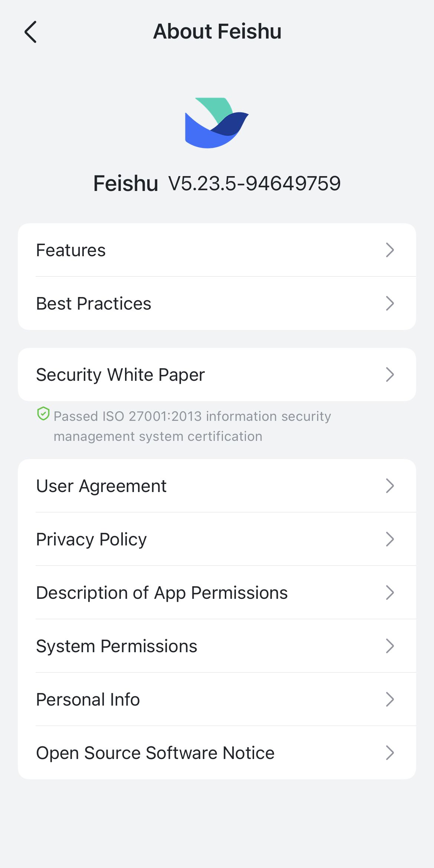434x868 pixels.
Task: Open Personal Info
Action: (x=88, y=700)
